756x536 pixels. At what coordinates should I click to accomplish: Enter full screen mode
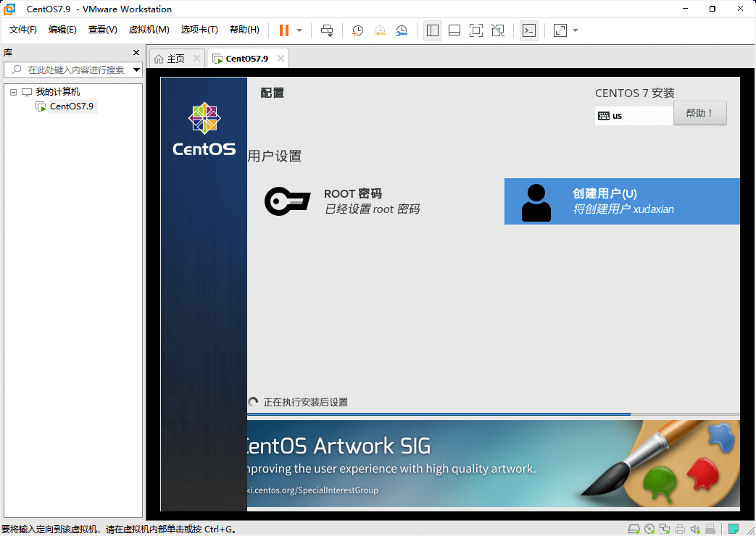pyautogui.click(x=476, y=30)
